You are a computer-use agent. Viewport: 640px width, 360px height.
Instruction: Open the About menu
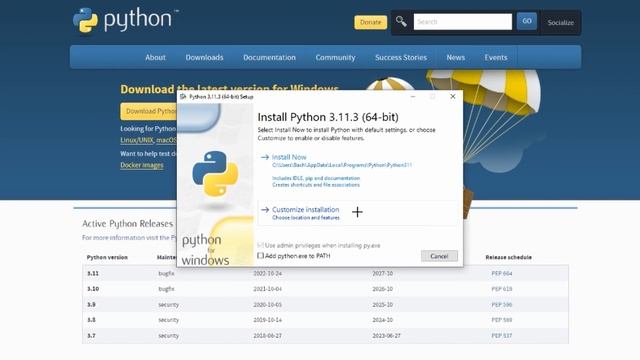point(155,58)
